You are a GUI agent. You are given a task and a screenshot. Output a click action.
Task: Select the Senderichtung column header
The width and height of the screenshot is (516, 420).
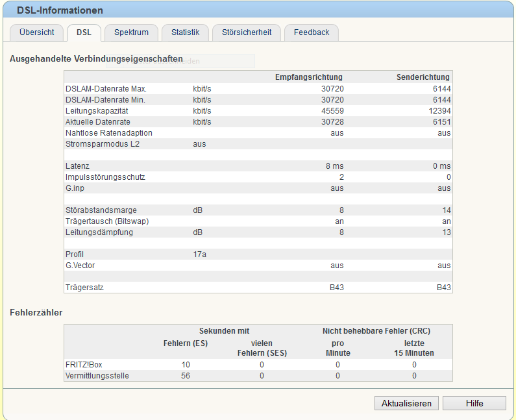pyautogui.click(x=423, y=77)
